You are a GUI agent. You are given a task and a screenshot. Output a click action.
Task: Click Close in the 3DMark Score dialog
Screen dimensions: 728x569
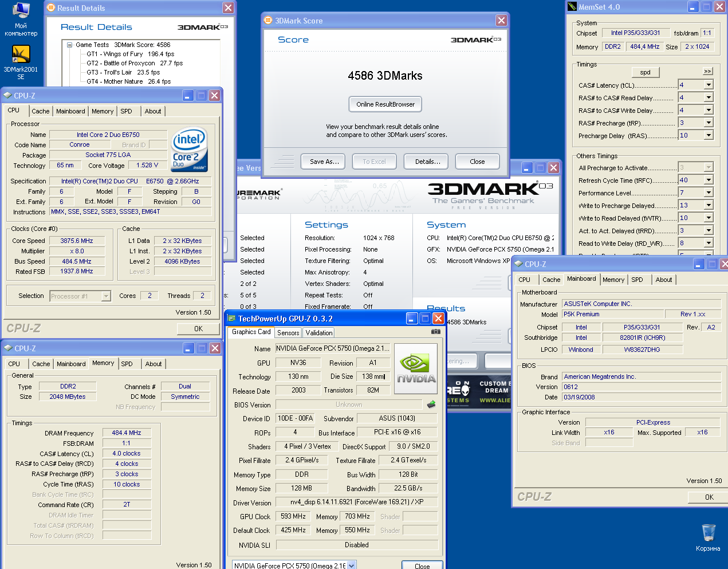477,162
